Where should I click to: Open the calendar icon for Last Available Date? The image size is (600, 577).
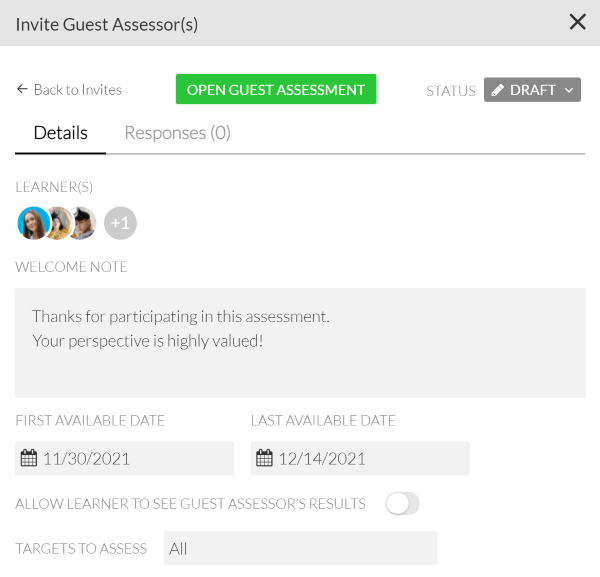[264, 459]
